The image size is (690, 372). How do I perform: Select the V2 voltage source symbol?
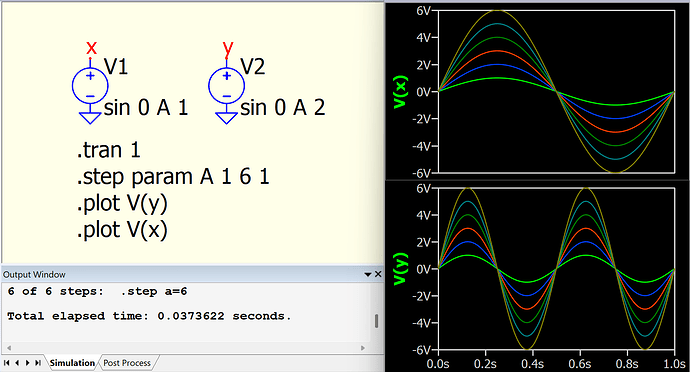point(227,85)
